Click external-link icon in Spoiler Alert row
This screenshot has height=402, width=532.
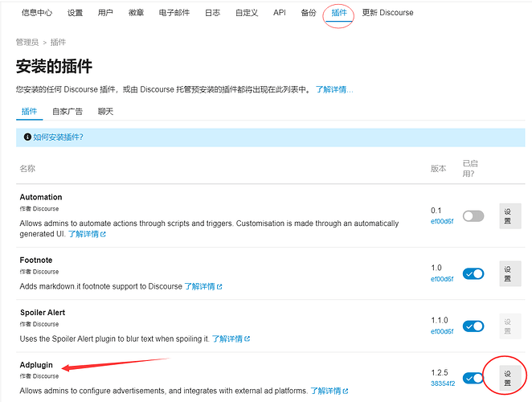pyautogui.click(x=248, y=338)
